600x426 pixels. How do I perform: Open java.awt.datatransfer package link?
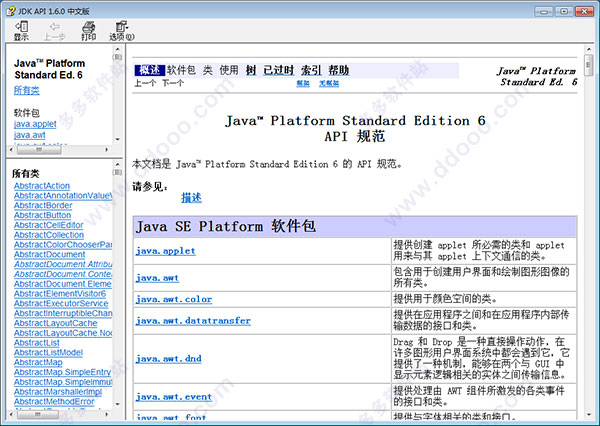coord(193,321)
